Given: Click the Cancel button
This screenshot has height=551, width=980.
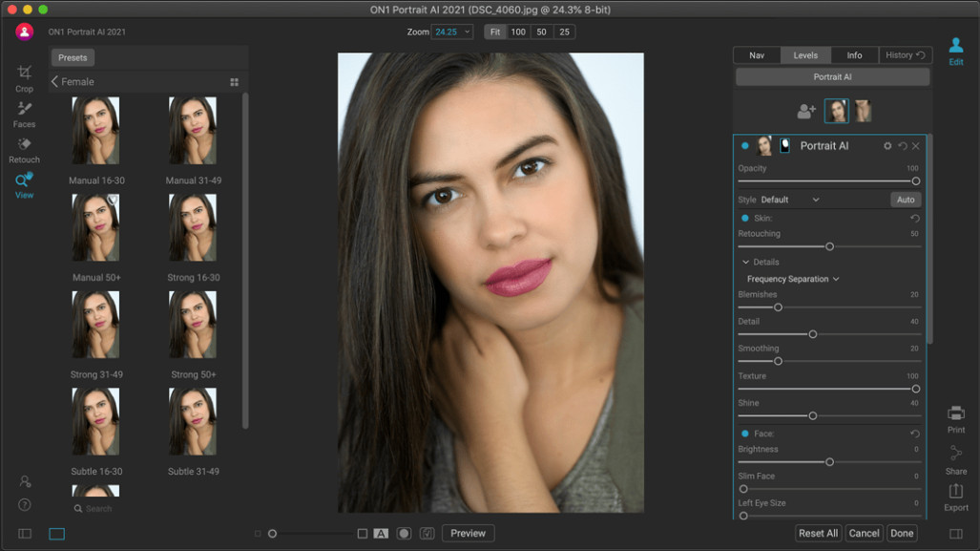Looking at the screenshot, I should click(864, 533).
